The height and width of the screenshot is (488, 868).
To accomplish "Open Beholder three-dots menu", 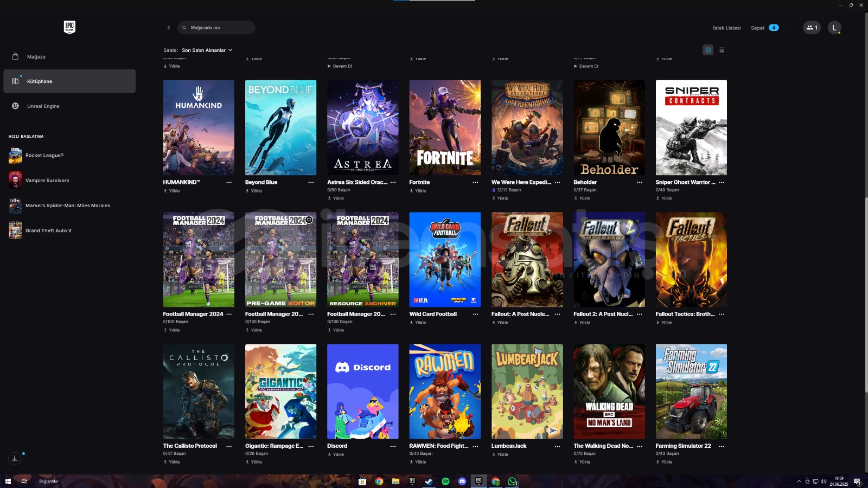I will 640,182.
